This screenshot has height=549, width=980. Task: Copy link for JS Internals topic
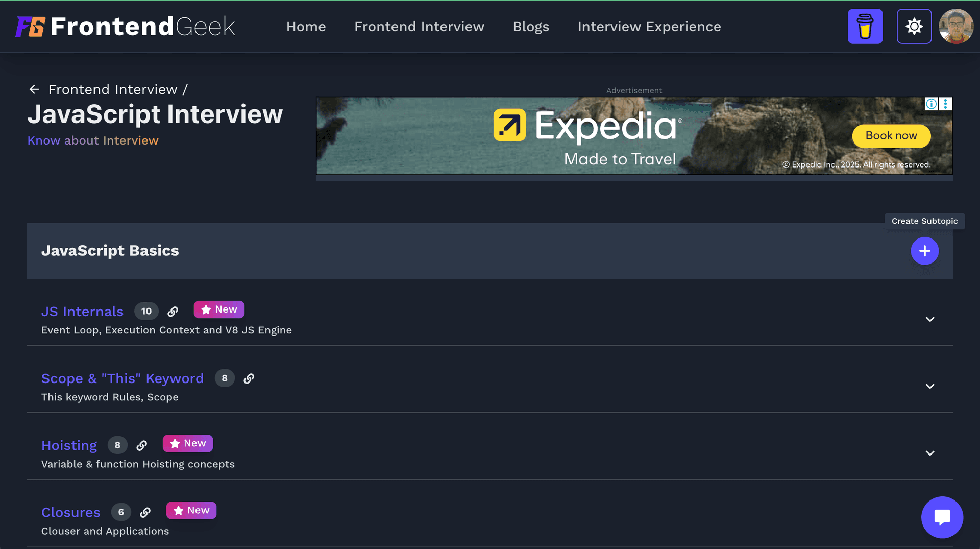point(173,311)
